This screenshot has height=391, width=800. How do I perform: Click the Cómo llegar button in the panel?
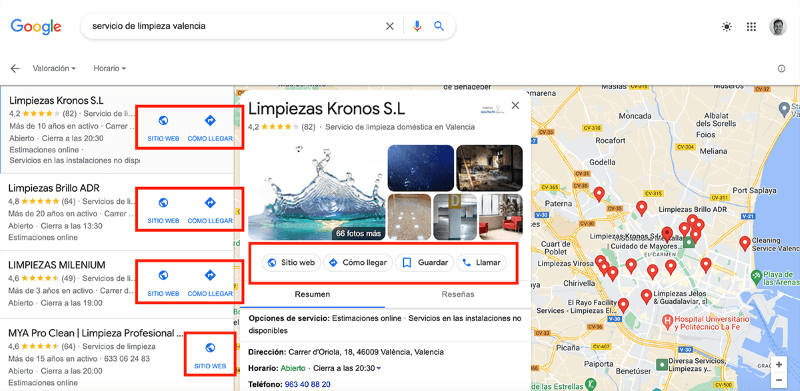click(358, 263)
